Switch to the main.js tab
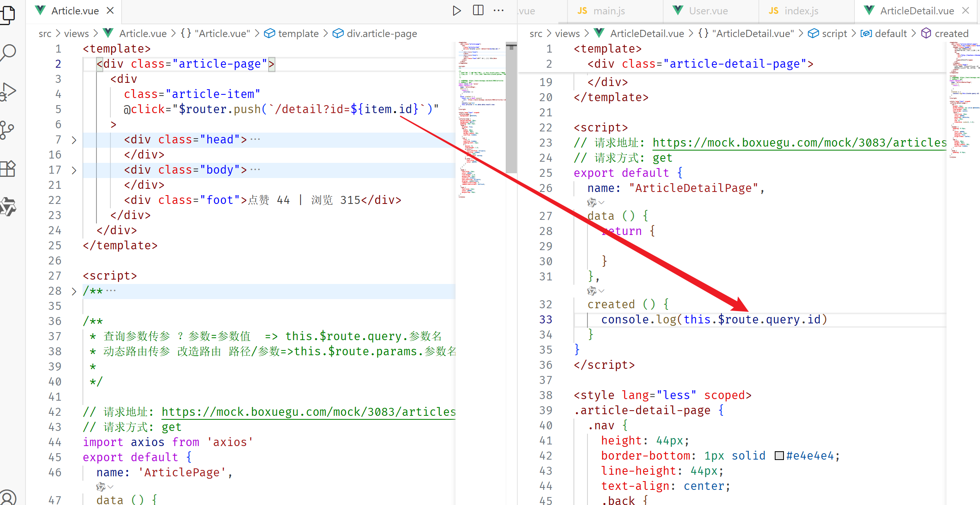The width and height of the screenshot is (980, 505). coord(609,11)
